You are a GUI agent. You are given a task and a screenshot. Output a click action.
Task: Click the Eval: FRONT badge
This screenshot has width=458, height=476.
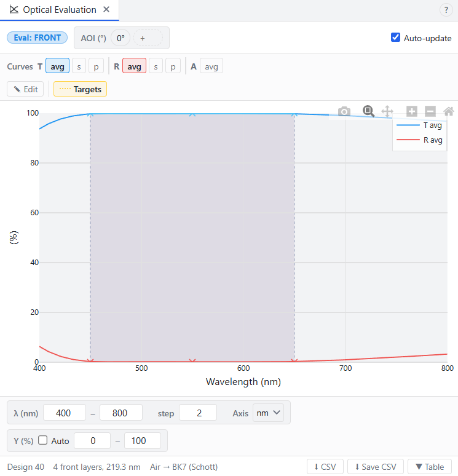click(37, 38)
